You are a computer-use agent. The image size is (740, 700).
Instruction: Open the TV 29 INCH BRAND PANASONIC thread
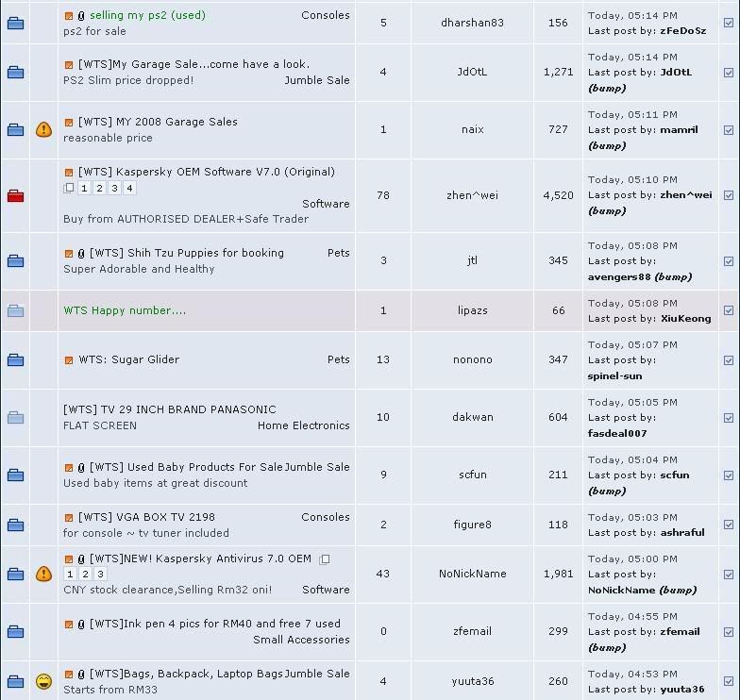click(170, 409)
